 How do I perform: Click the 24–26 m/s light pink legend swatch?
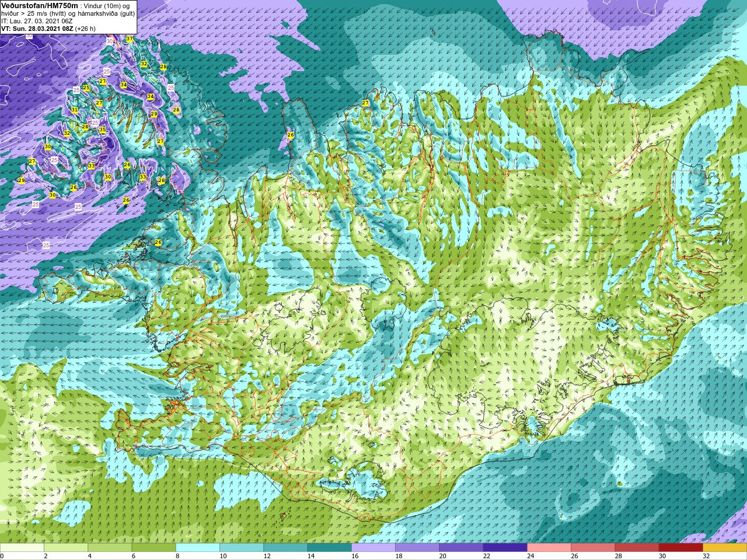549,548
